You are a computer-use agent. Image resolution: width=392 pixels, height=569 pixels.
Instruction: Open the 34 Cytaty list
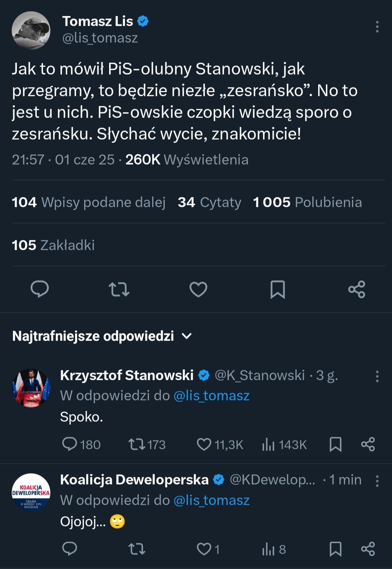pyautogui.click(x=209, y=202)
